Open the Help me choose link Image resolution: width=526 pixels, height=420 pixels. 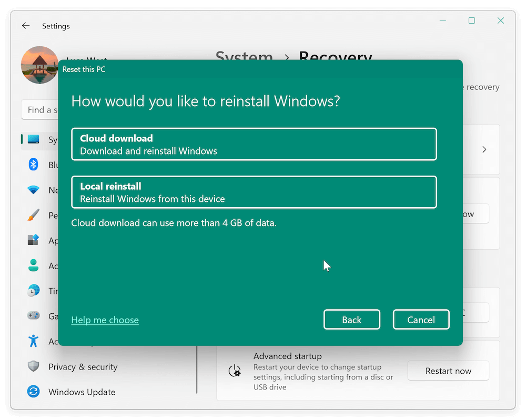pos(105,320)
